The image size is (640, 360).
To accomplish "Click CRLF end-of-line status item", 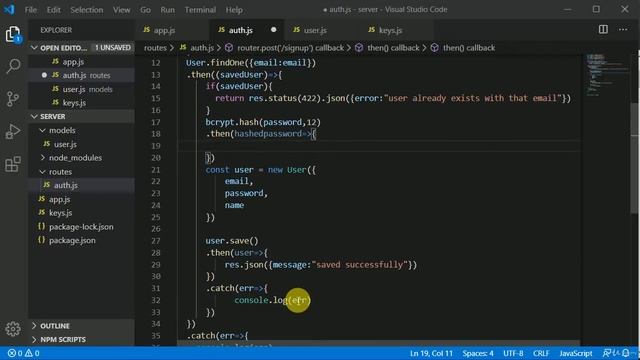I will [541, 353].
